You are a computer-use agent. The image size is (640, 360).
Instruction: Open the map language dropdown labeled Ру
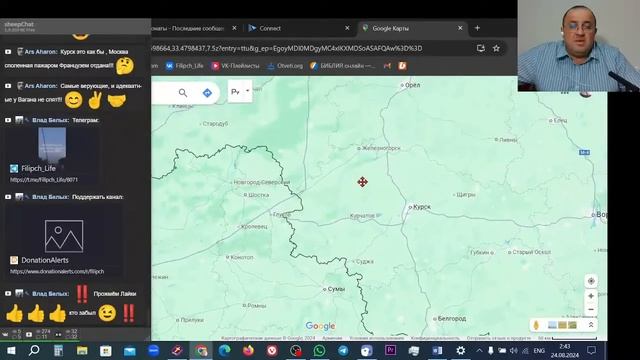pos(240,92)
